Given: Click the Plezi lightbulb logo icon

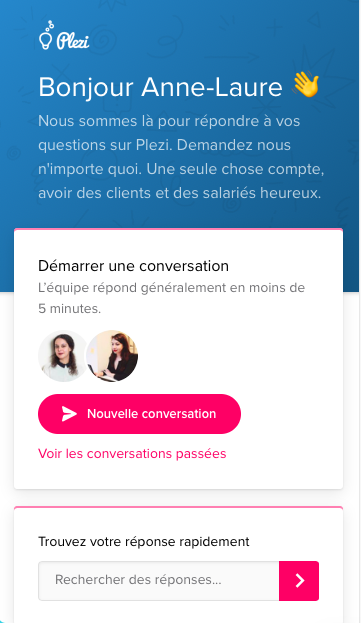Looking at the screenshot, I should pyautogui.click(x=46, y=35).
